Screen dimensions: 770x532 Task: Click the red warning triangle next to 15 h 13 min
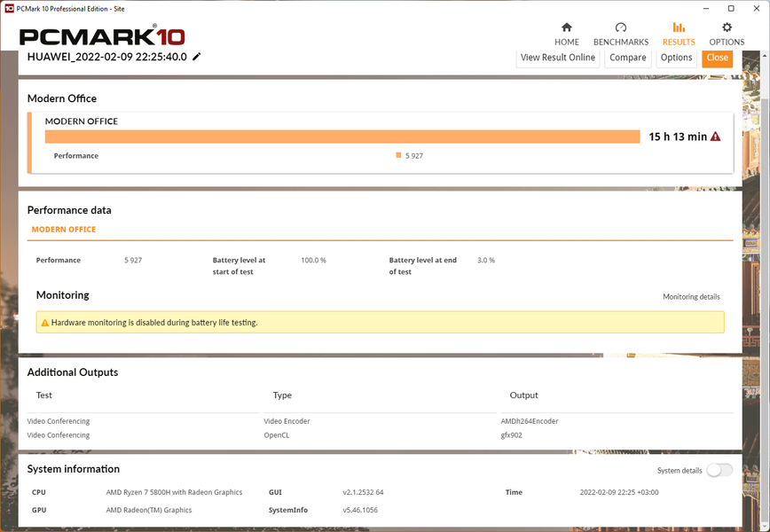[x=716, y=137]
